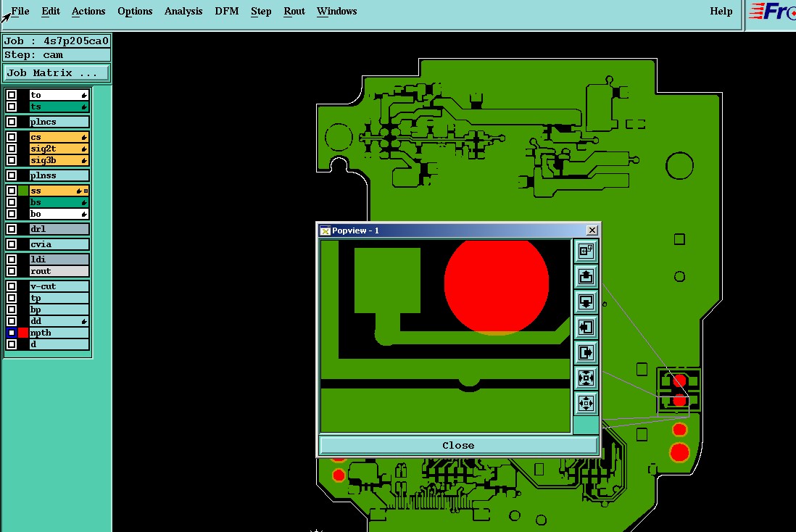Click the edit-mark icon on layer 'ts'
796x532 pixels.
point(84,107)
